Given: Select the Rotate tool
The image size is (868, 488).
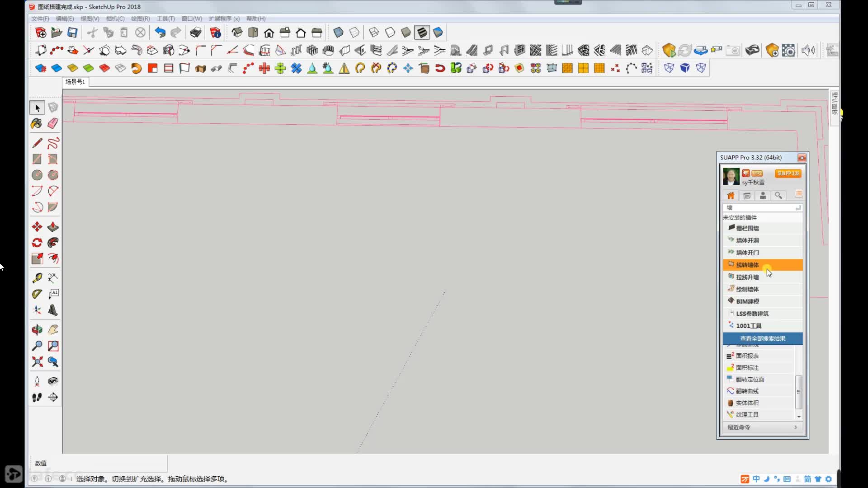Looking at the screenshot, I should (x=37, y=243).
